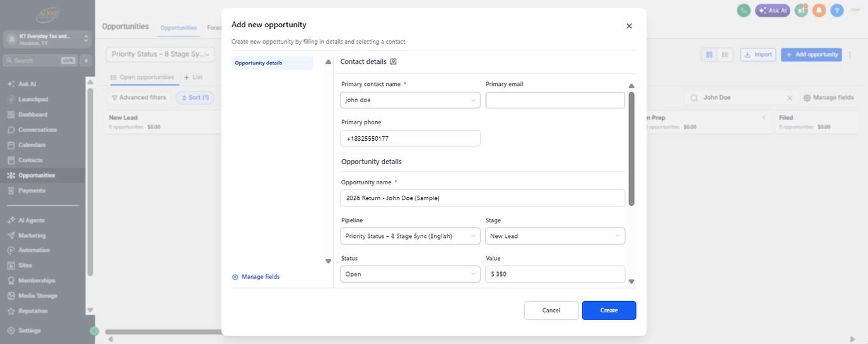Open the Stage dropdown showing New Lead
The height and width of the screenshot is (344, 868).
(555, 236)
